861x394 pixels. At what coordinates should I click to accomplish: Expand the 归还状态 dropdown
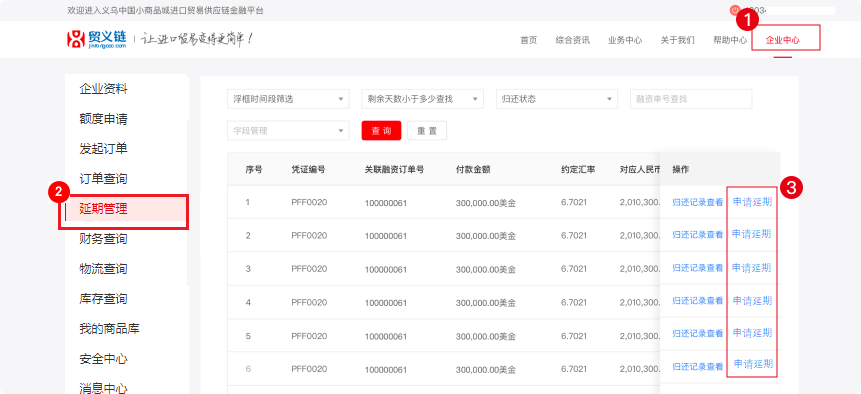click(556, 99)
